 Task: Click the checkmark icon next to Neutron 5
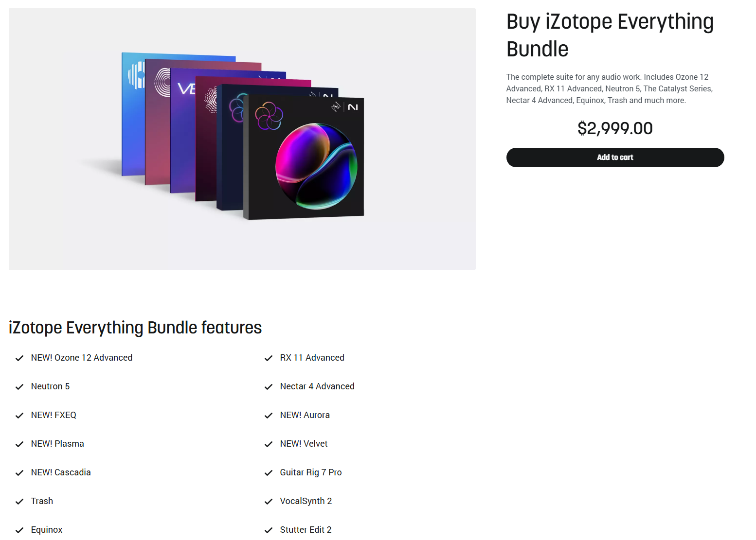pos(19,387)
